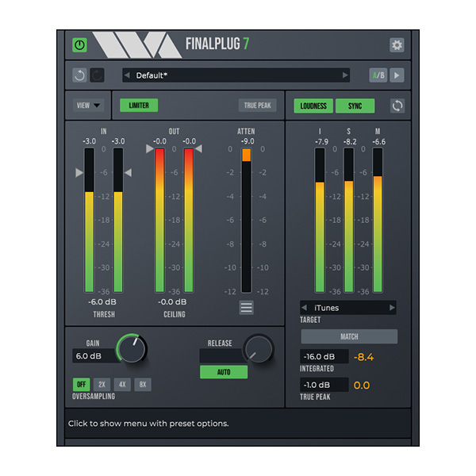Click the attenuation ATTEN meter bar

tap(246, 221)
